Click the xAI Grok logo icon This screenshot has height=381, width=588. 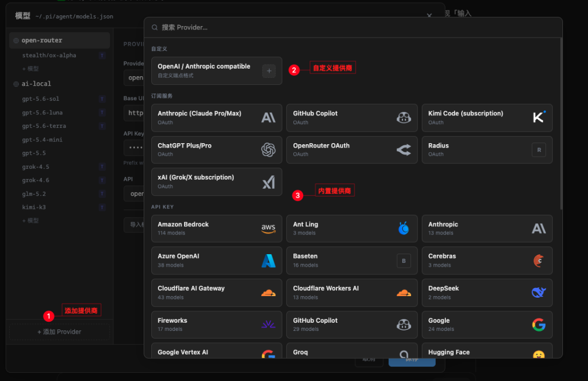pos(268,182)
